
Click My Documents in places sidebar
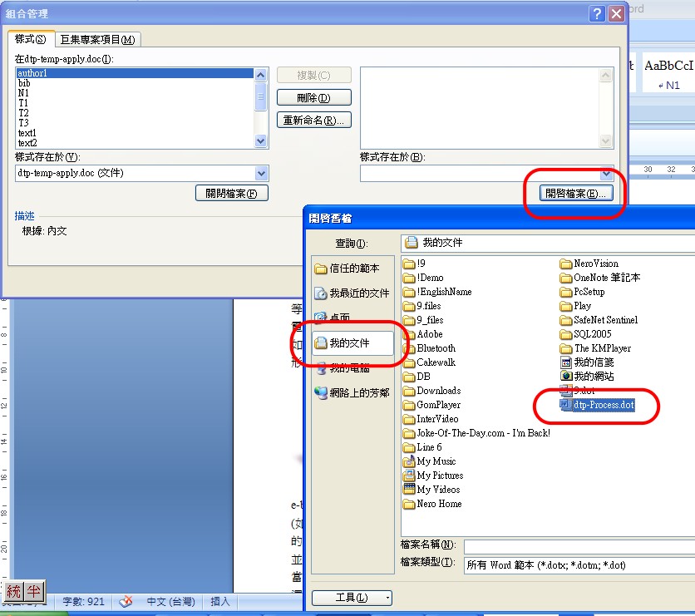348,342
